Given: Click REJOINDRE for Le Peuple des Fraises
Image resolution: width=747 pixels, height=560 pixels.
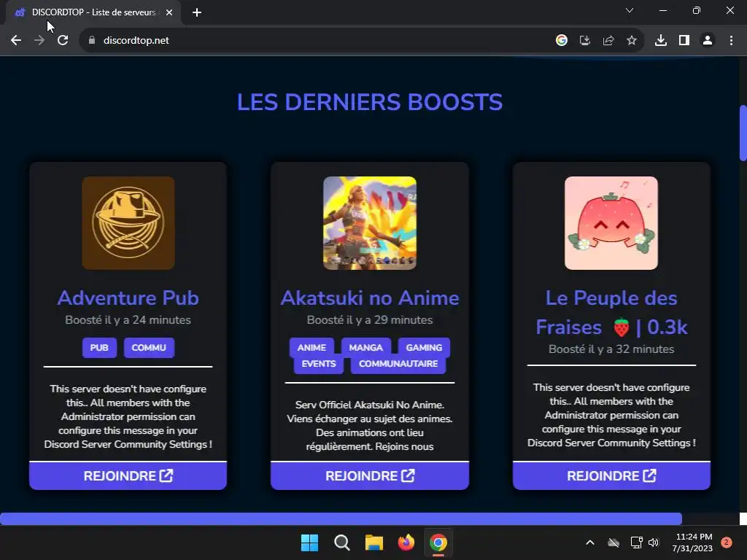Looking at the screenshot, I should tap(611, 475).
